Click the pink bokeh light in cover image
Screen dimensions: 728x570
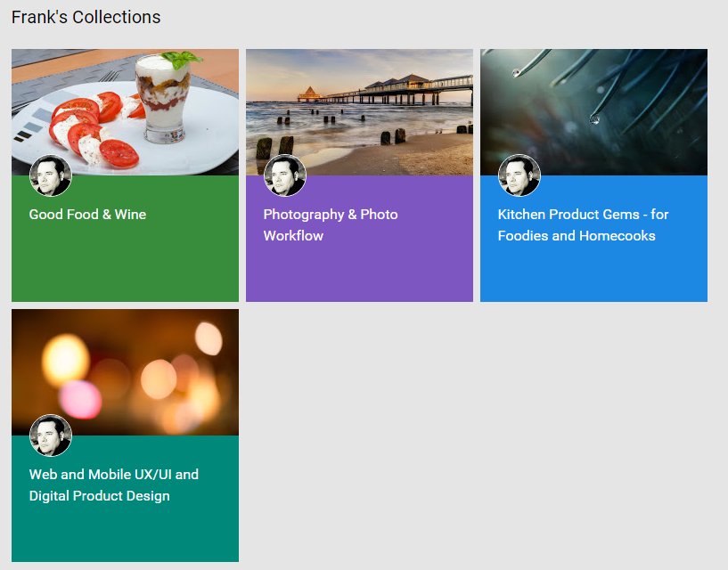click(x=80, y=400)
